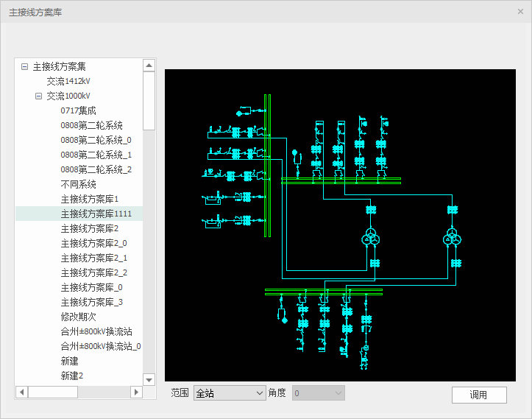Viewport: 532px width, 419px height.
Task: Click the tree scroll up arrow
Action: (x=149, y=66)
